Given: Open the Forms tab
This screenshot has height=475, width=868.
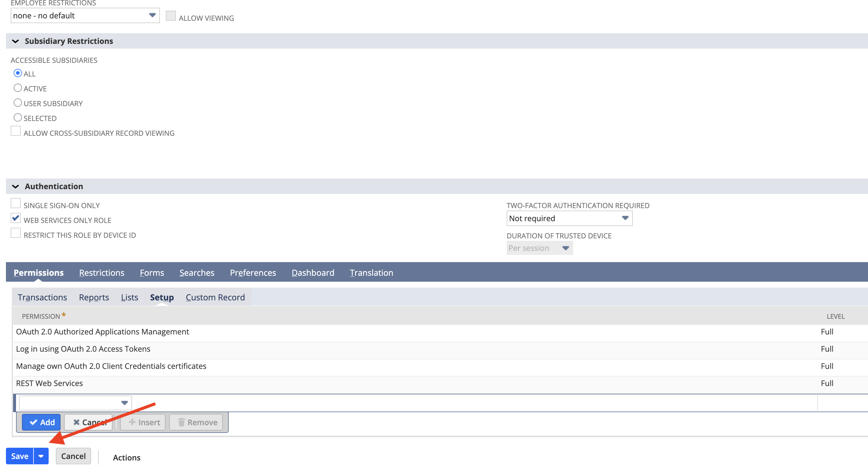Looking at the screenshot, I should [x=152, y=272].
